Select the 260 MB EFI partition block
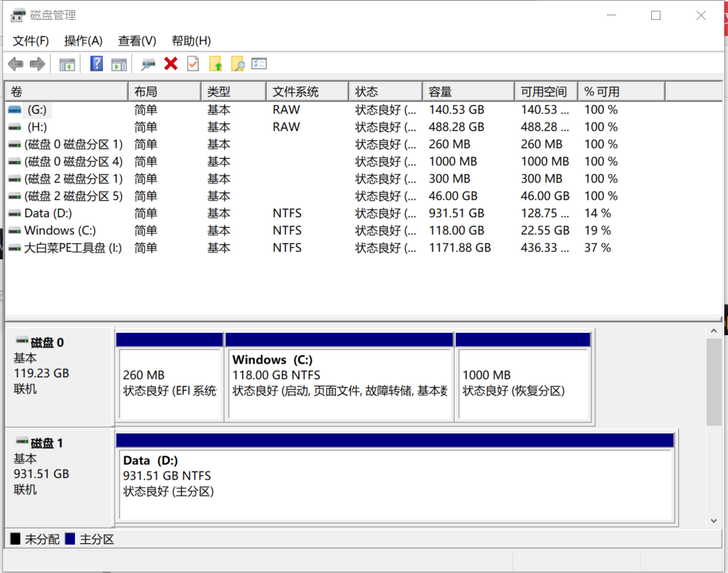This screenshot has height=573, width=728. 170,377
